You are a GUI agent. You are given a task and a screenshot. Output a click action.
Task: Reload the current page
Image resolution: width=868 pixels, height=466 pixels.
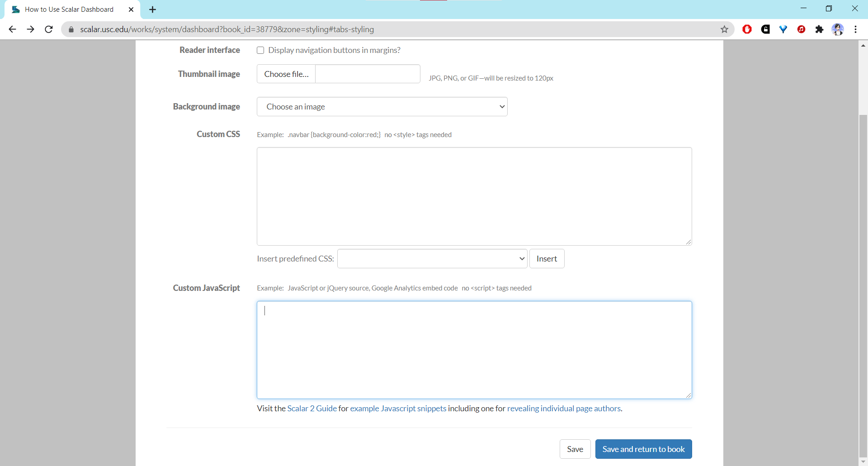point(49,29)
